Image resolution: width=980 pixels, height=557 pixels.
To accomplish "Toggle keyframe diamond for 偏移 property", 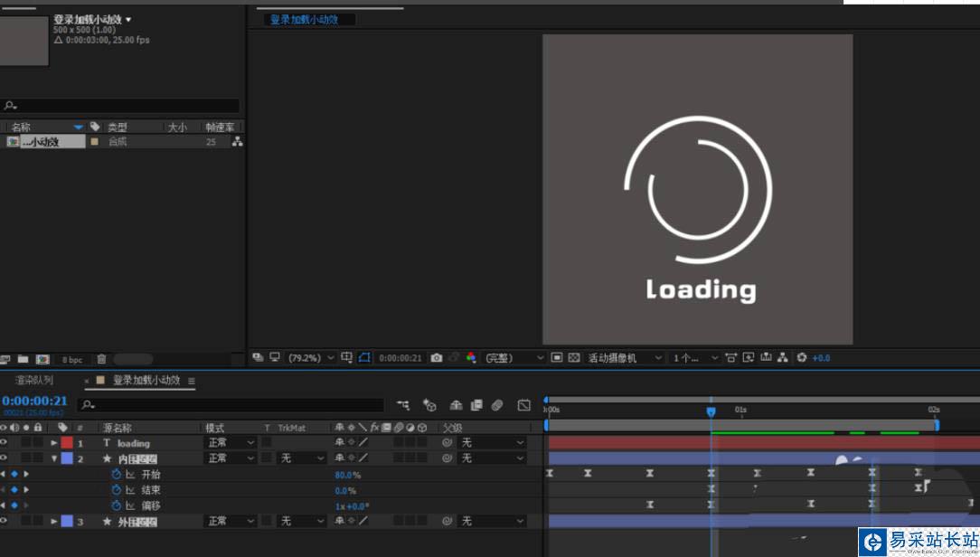I will 14,505.
